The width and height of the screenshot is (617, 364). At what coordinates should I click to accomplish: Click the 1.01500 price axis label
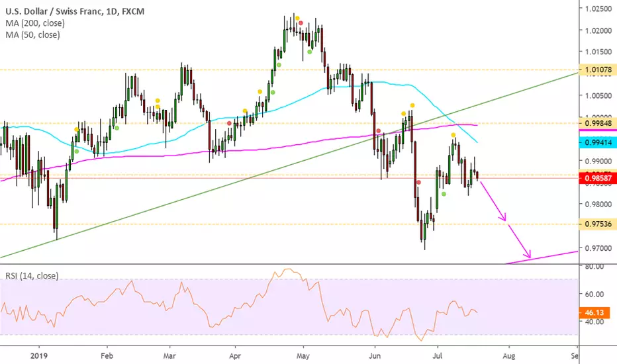pos(598,52)
